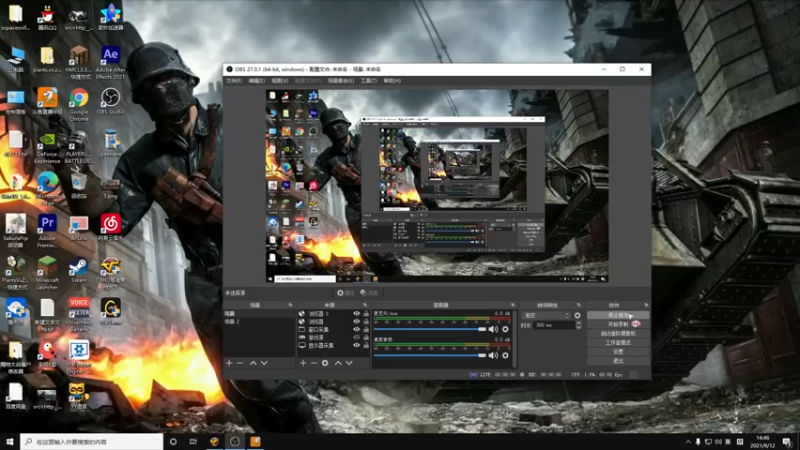The width and height of the screenshot is (800, 450).
Task: Move scene up in Scenes panel
Action: coord(253,363)
